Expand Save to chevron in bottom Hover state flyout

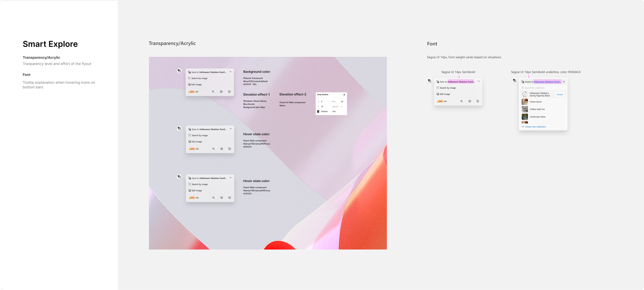(231, 178)
